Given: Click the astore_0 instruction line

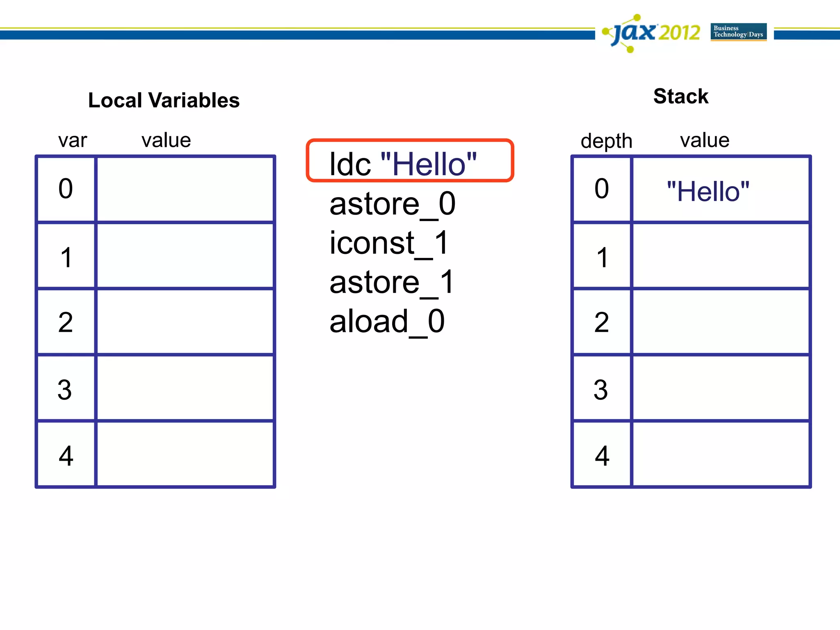Looking at the screenshot, I should pyautogui.click(x=392, y=204).
